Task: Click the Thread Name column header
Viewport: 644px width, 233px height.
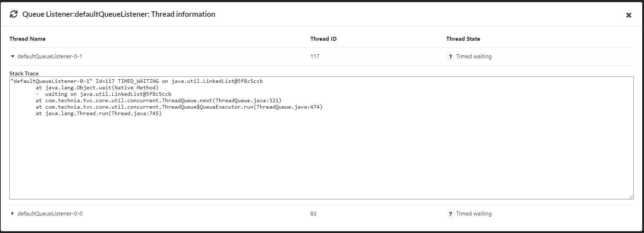Action: click(x=28, y=39)
